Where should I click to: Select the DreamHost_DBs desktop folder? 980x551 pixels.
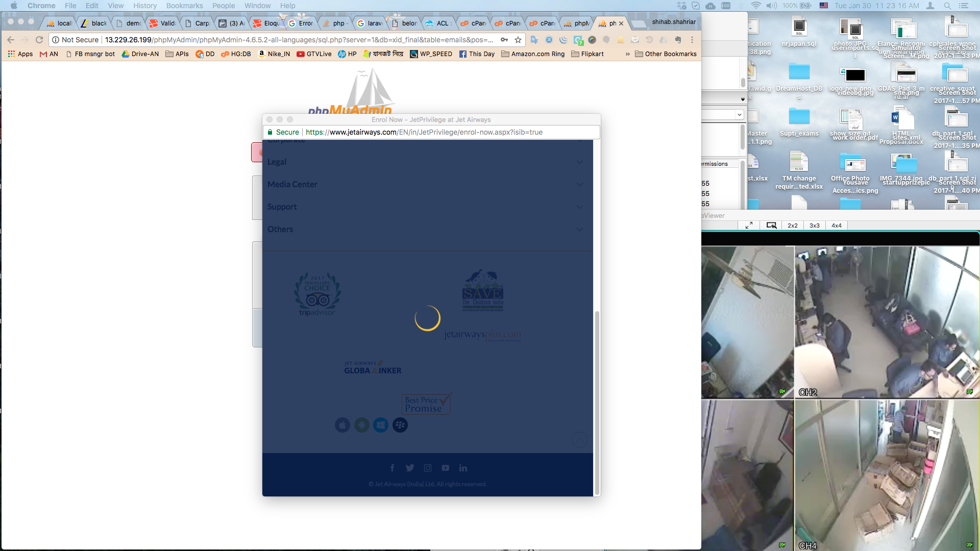(x=799, y=81)
